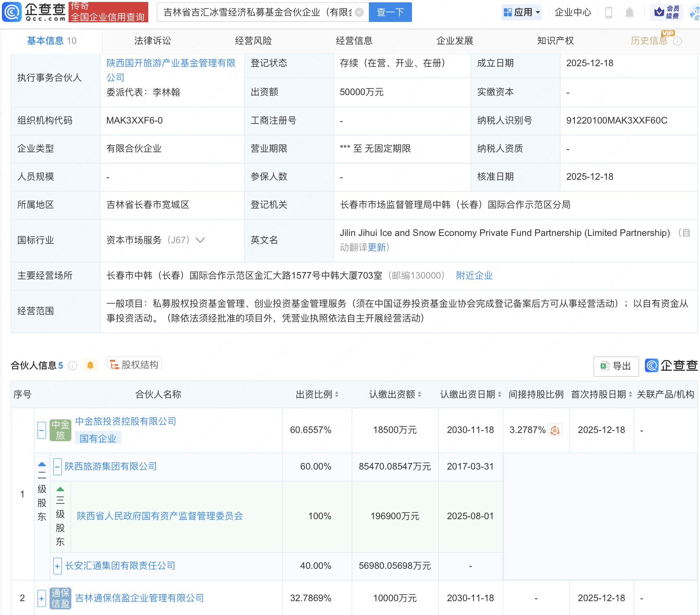Expand the 资本市场服务 (J67) industry chevron
Image resolution: width=700 pixels, height=615 pixels.
pos(200,240)
